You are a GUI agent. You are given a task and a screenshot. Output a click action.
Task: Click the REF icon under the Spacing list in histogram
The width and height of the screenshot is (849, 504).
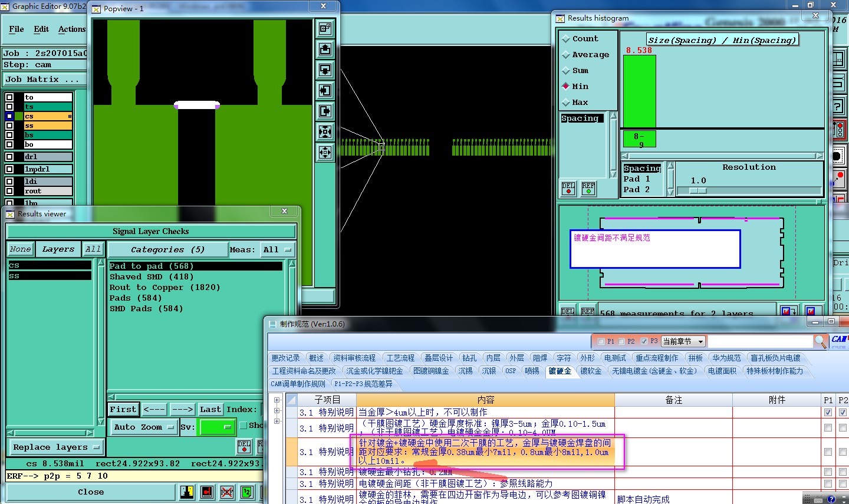pyautogui.click(x=588, y=189)
